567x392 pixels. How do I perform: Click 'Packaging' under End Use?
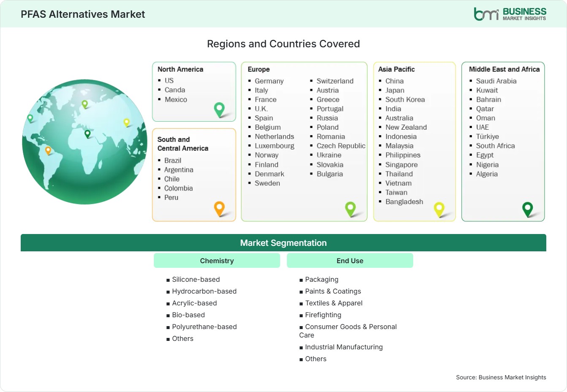click(x=322, y=280)
